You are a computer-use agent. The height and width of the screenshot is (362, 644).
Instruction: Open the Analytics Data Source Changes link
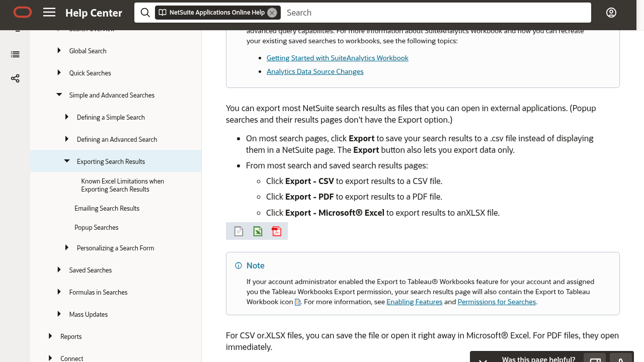pos(315,71)
